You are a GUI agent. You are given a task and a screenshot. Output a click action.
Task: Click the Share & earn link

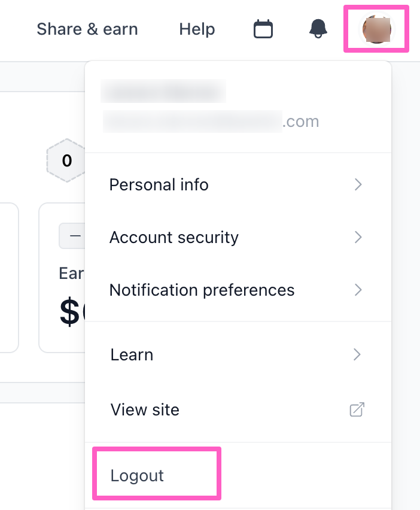click(87, 29)
